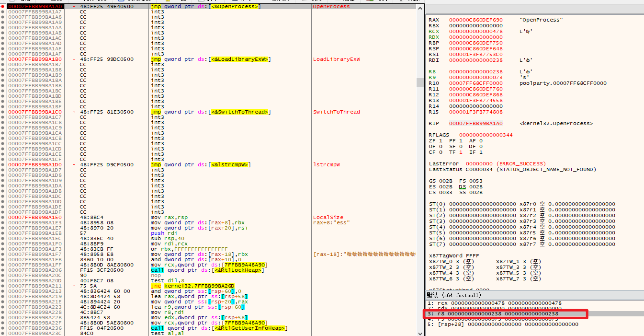Select the RAX register value 000000C860DEF690

tap(476, 20)
